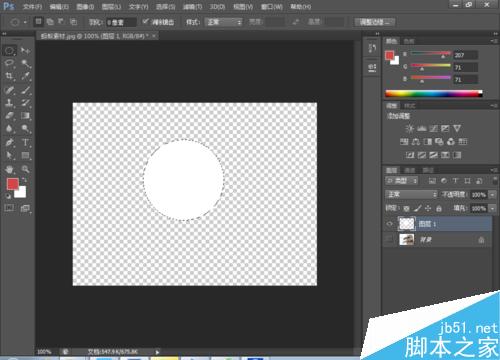Open the Edit menu
The image size is (500, 360).
click(x=59, y=7)
